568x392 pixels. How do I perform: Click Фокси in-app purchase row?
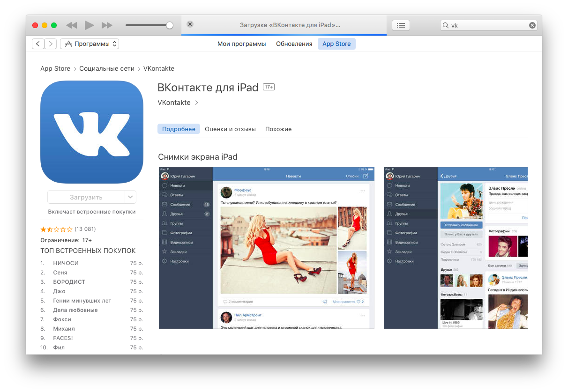pyautogui.click(x=92, y=319)
